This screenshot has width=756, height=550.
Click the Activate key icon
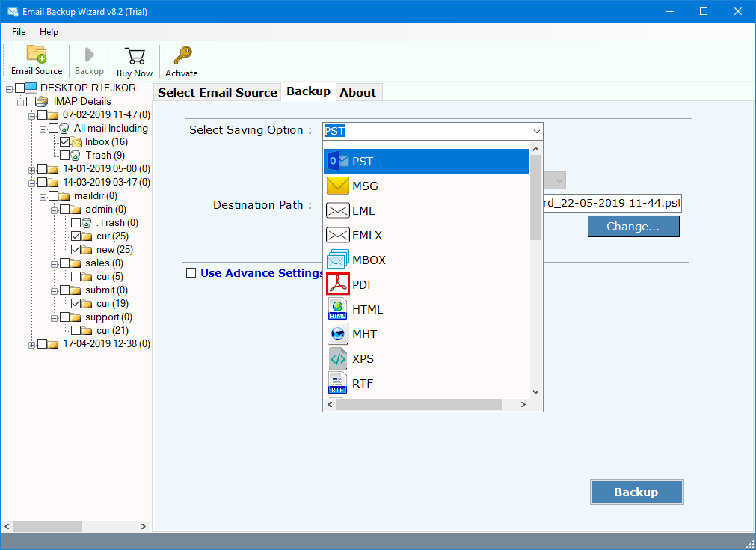[182, 55]
